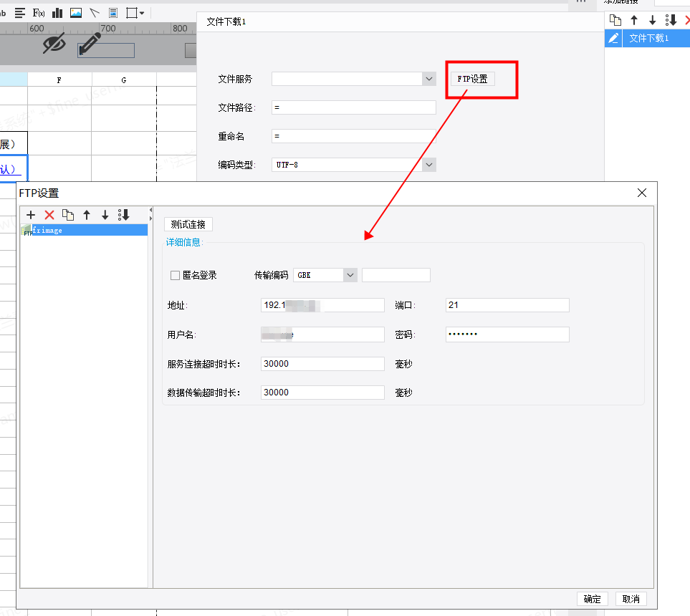Move the FTP entry up in the list

pyautogui.click(x=87, y=215)
